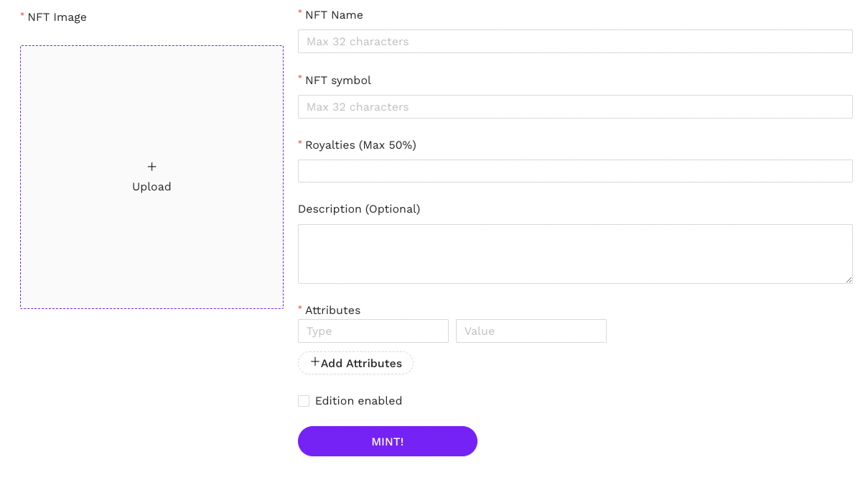Grab the Description textarea resize handle
Screen dimensions: 868x480
point(849,280)
